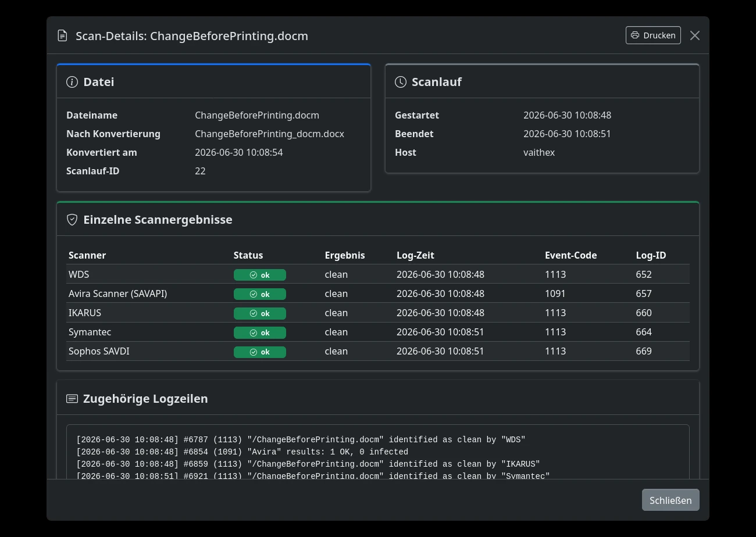
Task: Click the host value vaithex
Action: pyautogui.click(x=539, y=152)
